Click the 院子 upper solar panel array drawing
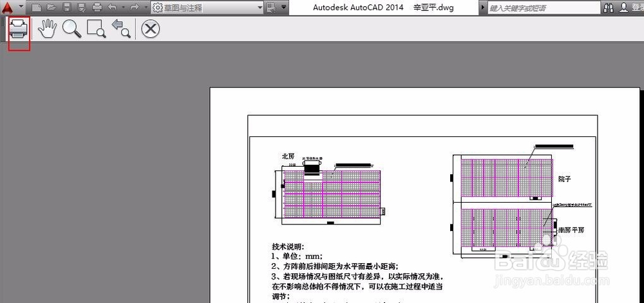Viewport: 644px width, 303px height. pos(506,178)
